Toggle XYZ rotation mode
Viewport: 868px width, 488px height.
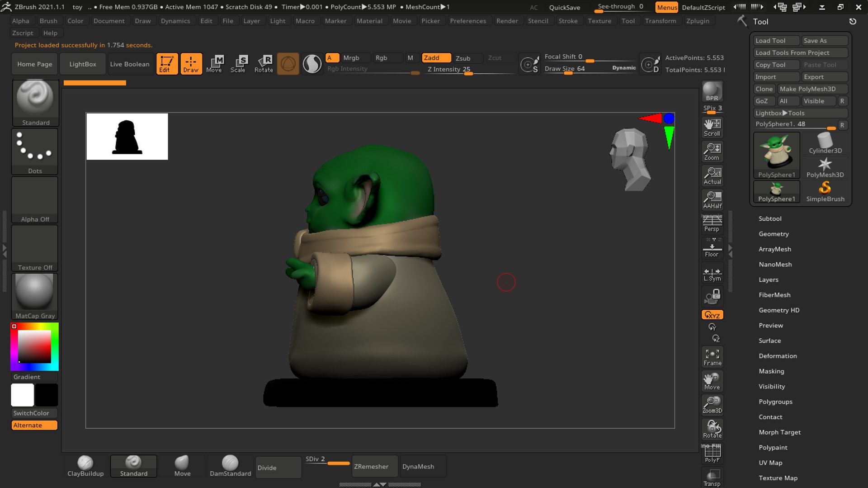pyautogui.click(x=712, y=315)
